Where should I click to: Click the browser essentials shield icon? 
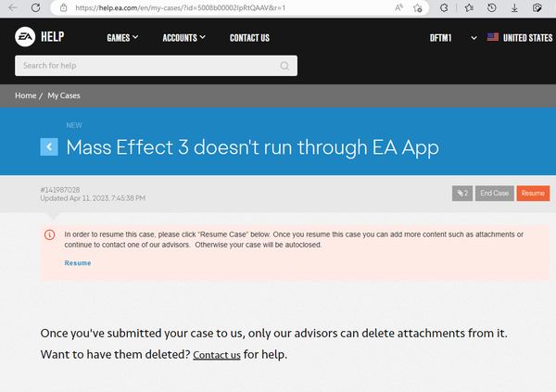537,7
